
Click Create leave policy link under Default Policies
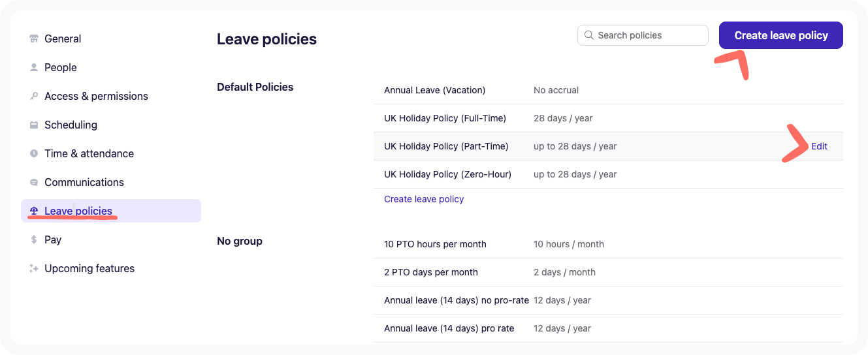point(424,199)
